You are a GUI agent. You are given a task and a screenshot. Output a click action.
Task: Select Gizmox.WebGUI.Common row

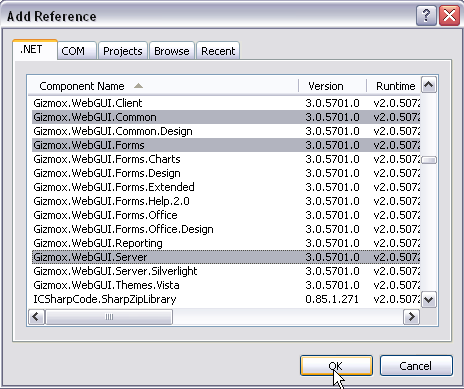click(x=226, y=117)
